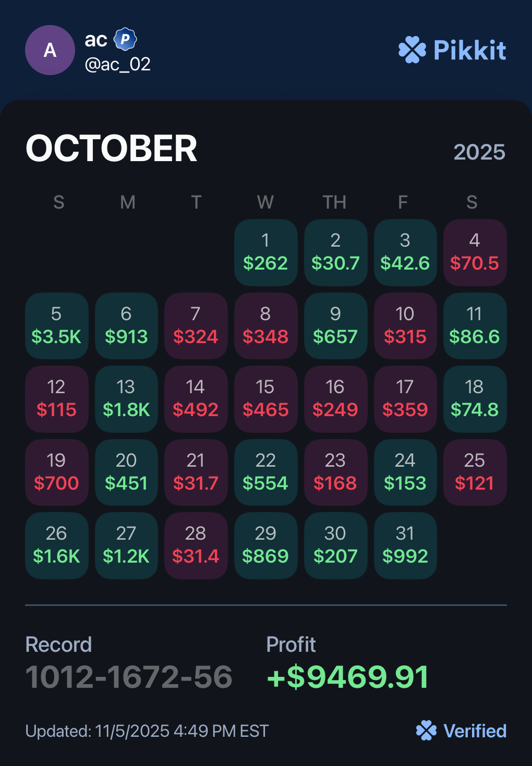Screen dimensions: 532x766
Task: Click the 1012-1672-56 record value
Action: point(129,677)
